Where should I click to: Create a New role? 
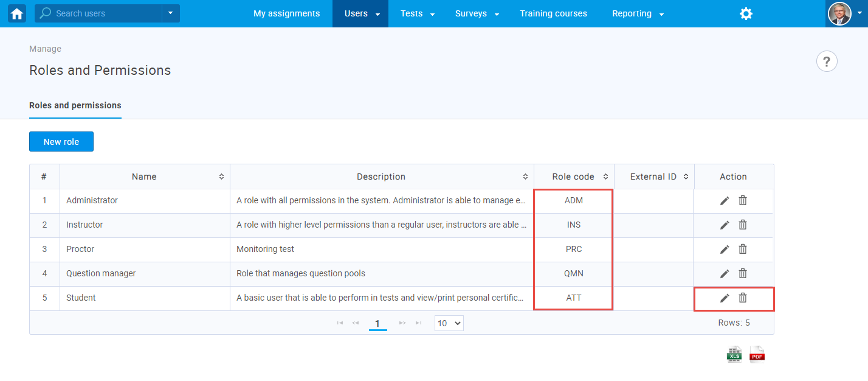[61, 142]
